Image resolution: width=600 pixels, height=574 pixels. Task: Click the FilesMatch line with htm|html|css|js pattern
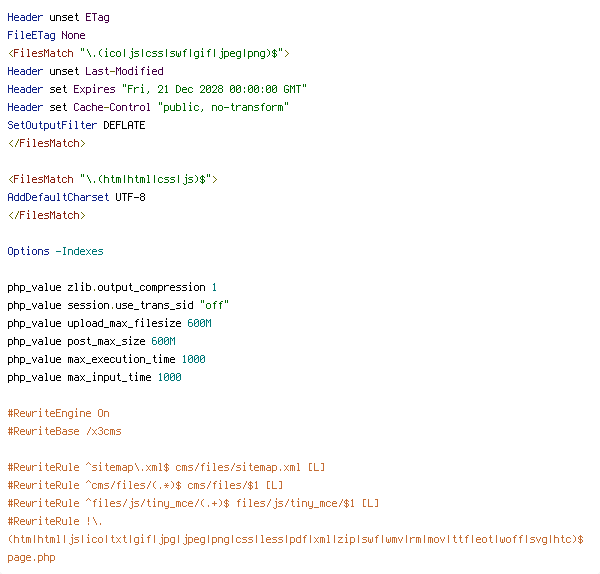coord(112,179)
